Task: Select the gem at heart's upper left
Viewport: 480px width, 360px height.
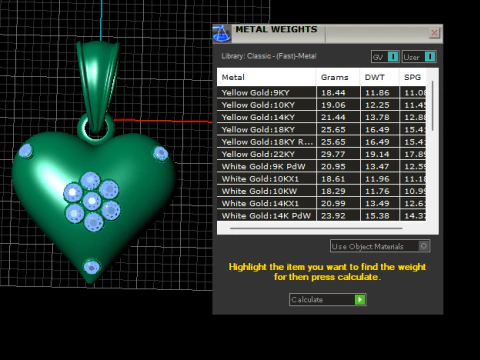Action: pos(25,151)
